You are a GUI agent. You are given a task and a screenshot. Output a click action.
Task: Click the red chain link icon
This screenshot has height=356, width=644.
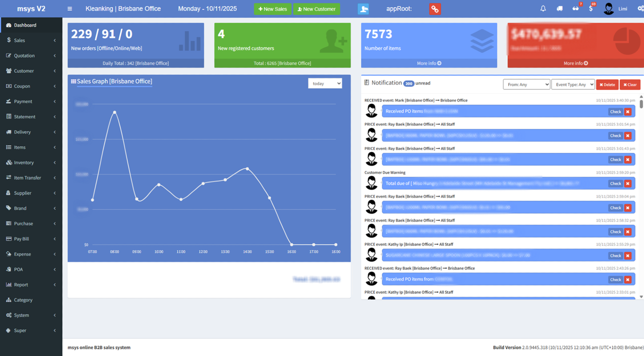point(435,9)
